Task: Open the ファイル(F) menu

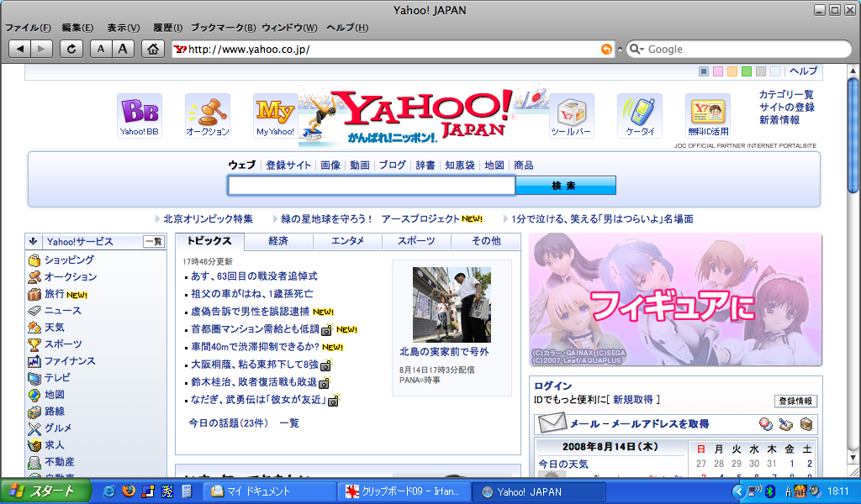Action: pyautogui.click(x=28, y=28)
